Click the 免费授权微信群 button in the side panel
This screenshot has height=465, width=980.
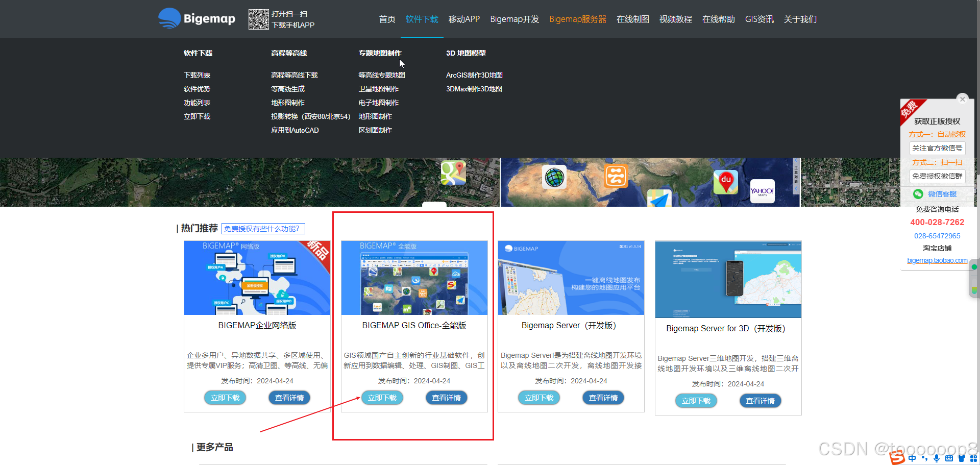pos(937,176)
